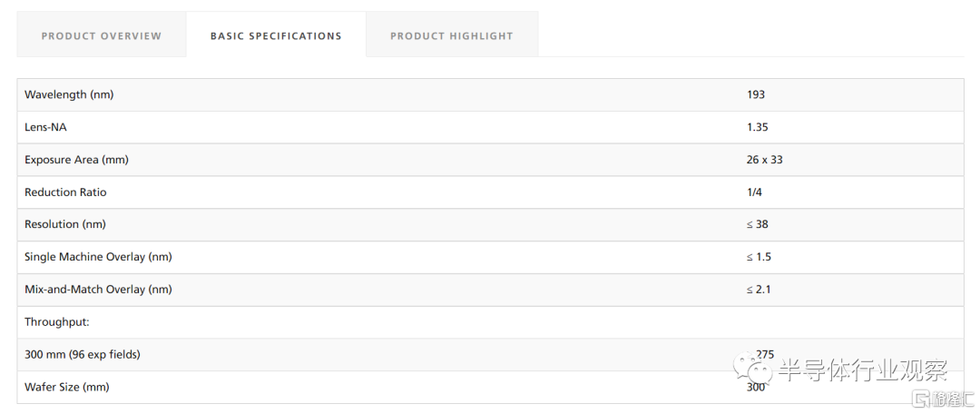The height and width of the screenshot is (414, 980).
Task: Click the Resolution (nm) row label
Action: click(x=65, y=224)
